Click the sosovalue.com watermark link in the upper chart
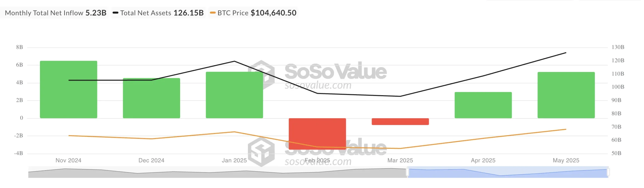644x188 pixels. (318, 86)
